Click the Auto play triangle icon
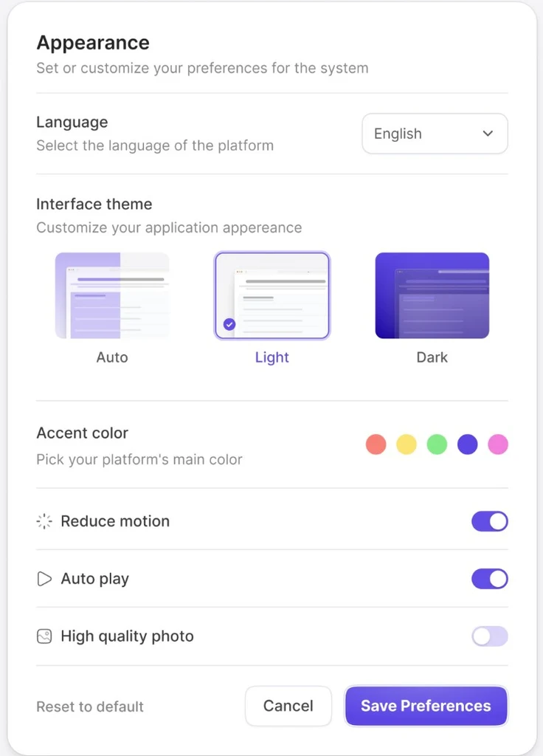543x756 pixels. [44, 579]
